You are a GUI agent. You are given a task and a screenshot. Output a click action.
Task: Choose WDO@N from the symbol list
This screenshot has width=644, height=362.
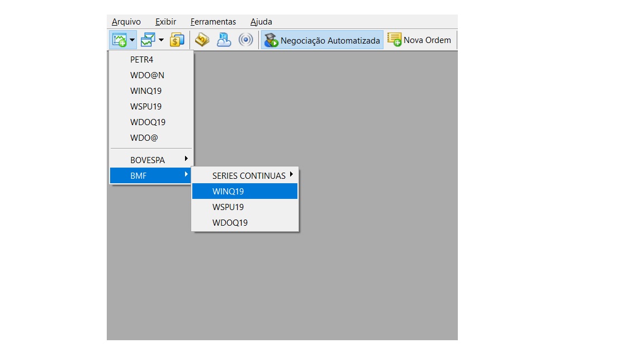click(x=147, y=75)
